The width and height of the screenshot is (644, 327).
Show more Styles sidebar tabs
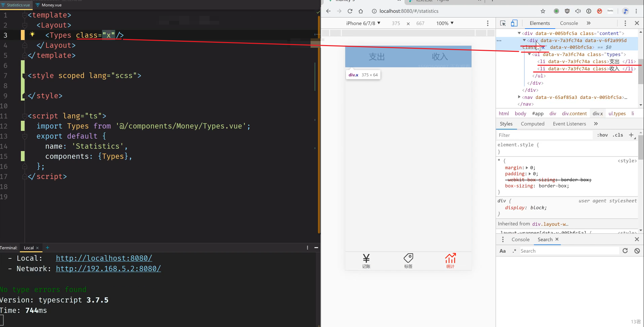[x=596, y=124]
